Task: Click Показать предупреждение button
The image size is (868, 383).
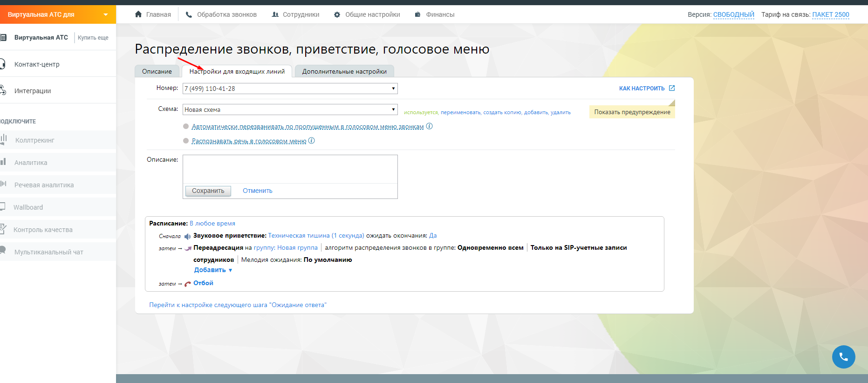Action: click(x=632, y=112)
